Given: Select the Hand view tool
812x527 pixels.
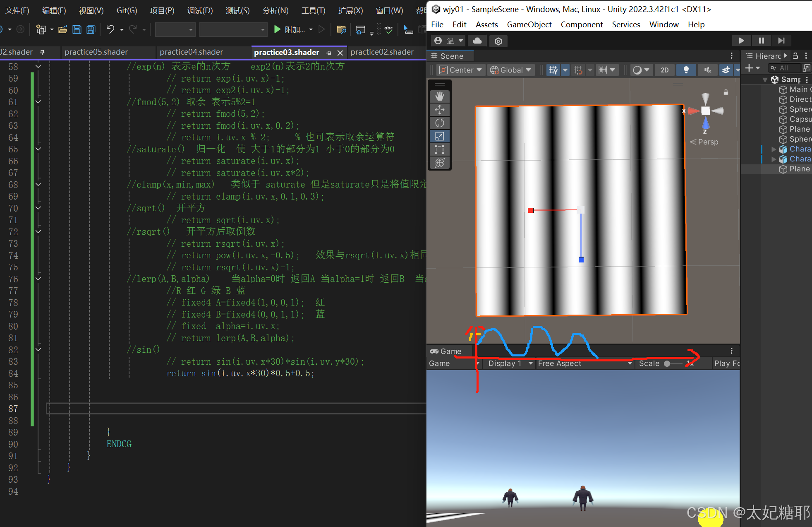Looking at the screenshot, I should point(440,96).
